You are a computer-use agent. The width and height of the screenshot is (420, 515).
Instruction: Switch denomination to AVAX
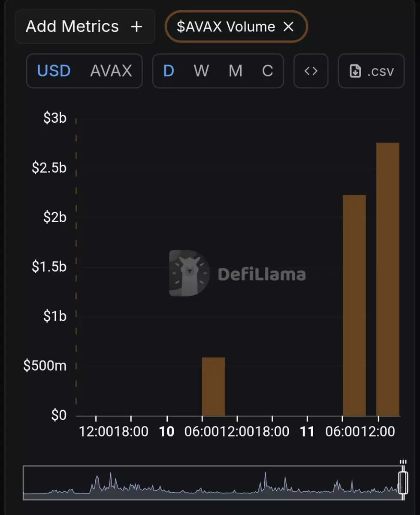111,71
